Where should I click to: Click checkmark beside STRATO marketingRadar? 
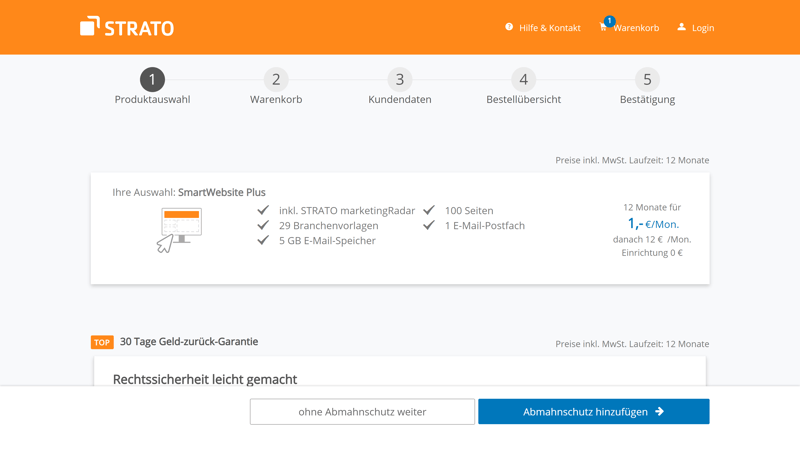tap(263, 210)
